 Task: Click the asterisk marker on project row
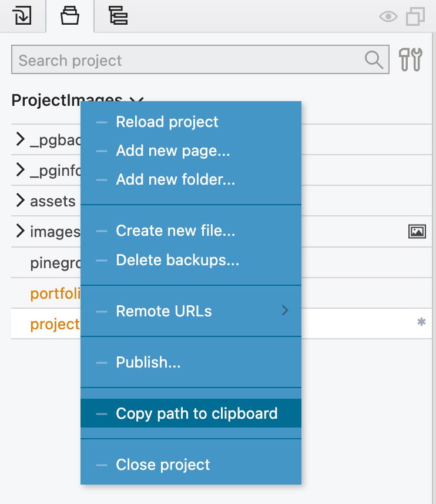point(421,322)
